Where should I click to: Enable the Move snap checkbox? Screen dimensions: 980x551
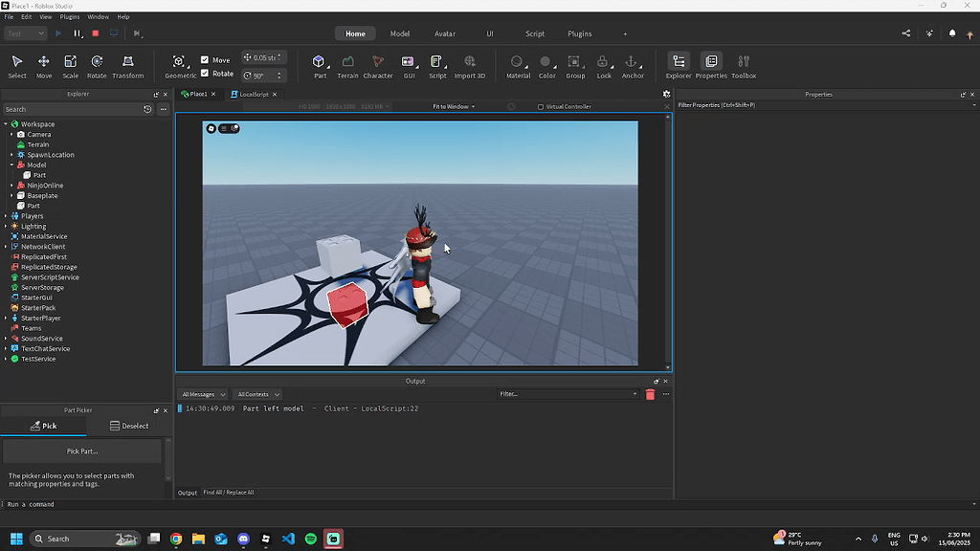[205, 58]
